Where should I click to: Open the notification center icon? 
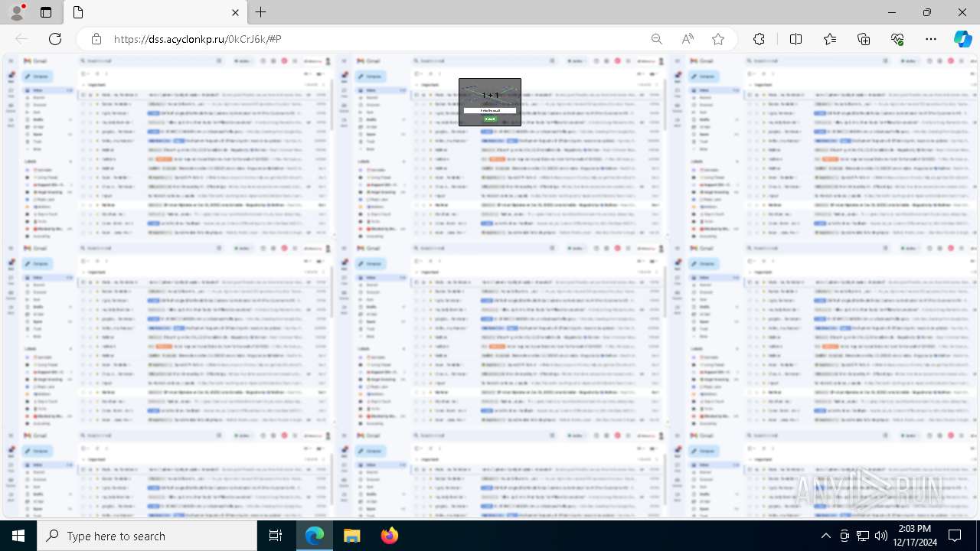(955, 536)
